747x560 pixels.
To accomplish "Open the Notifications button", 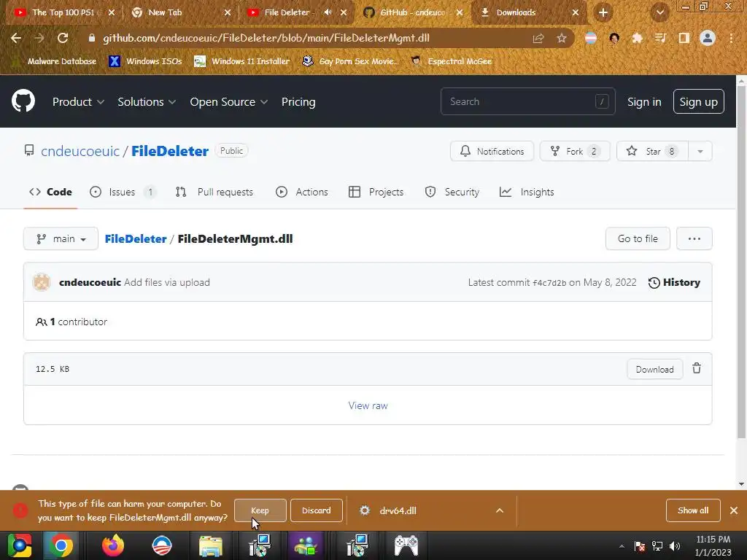I will (x=492, y=152).
